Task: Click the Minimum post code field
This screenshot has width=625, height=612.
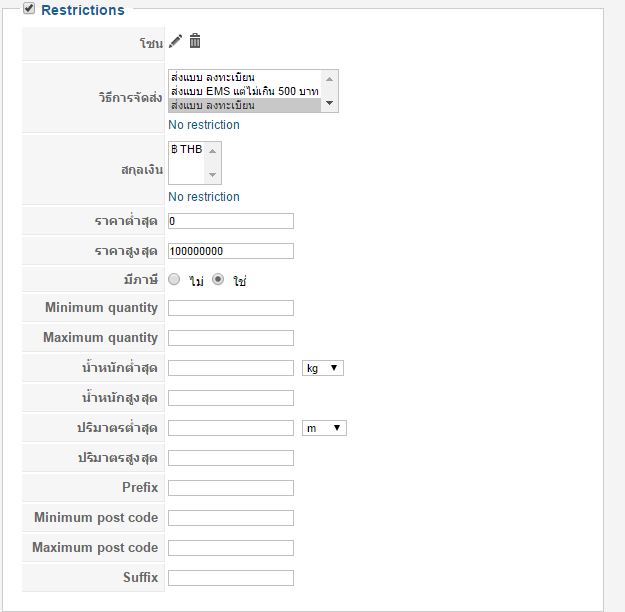Action: [231, 518]
